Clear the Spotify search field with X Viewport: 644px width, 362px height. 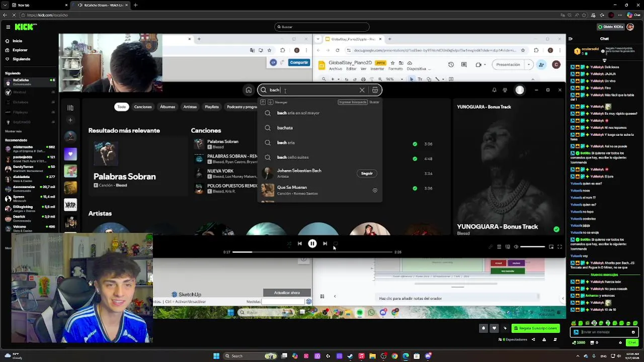pyautogui.click(x=362, y=90)
